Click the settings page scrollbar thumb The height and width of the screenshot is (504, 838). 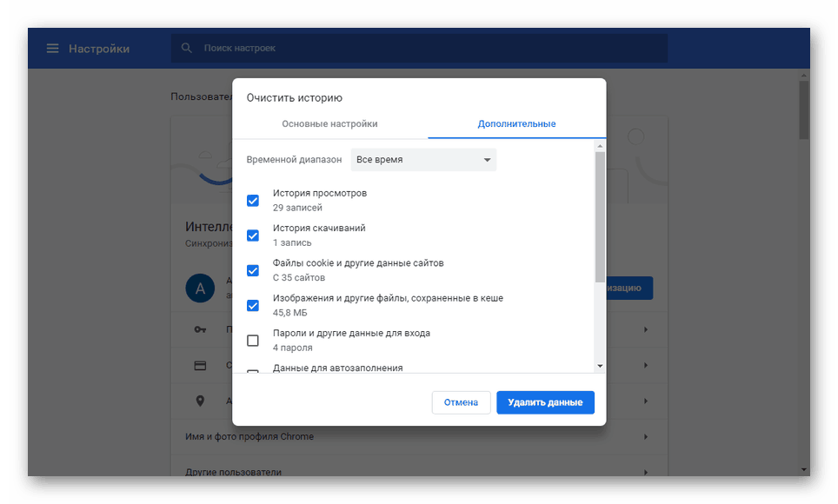(804, 109)
